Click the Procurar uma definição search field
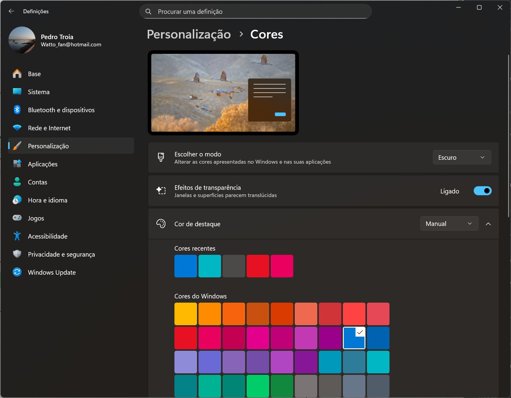Screen dimensions: 511x398 tap(255, 12)
